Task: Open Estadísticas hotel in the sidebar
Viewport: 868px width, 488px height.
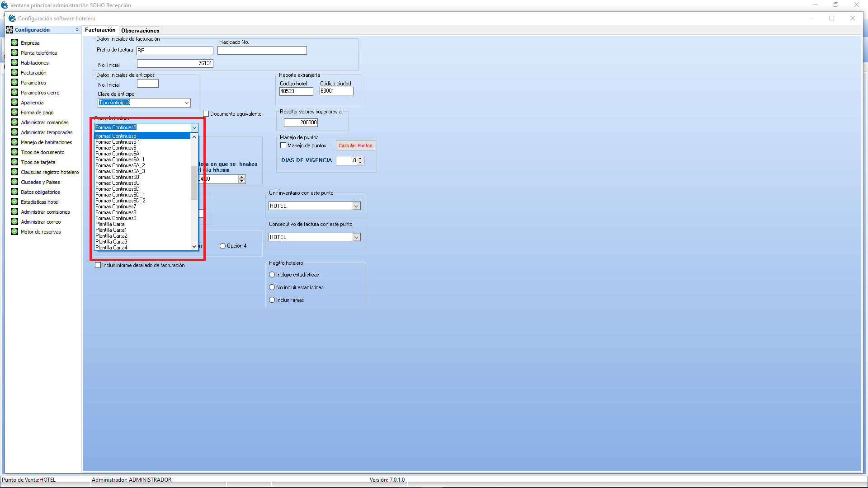Action: pos(40,202)
